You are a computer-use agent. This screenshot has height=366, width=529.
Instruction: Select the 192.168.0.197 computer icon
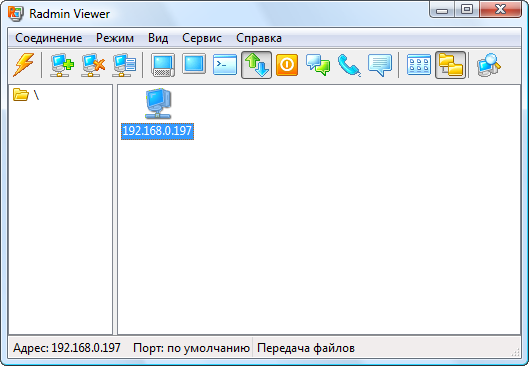(158, 104)
